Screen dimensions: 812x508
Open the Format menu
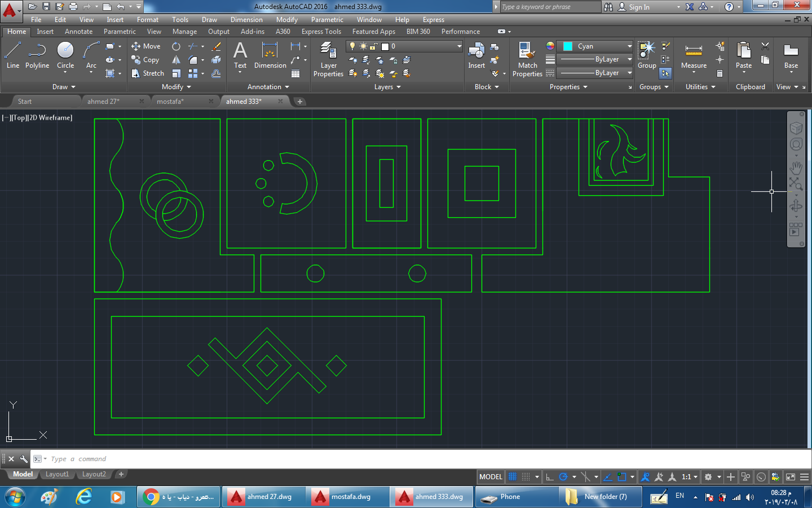click(148, 20)
